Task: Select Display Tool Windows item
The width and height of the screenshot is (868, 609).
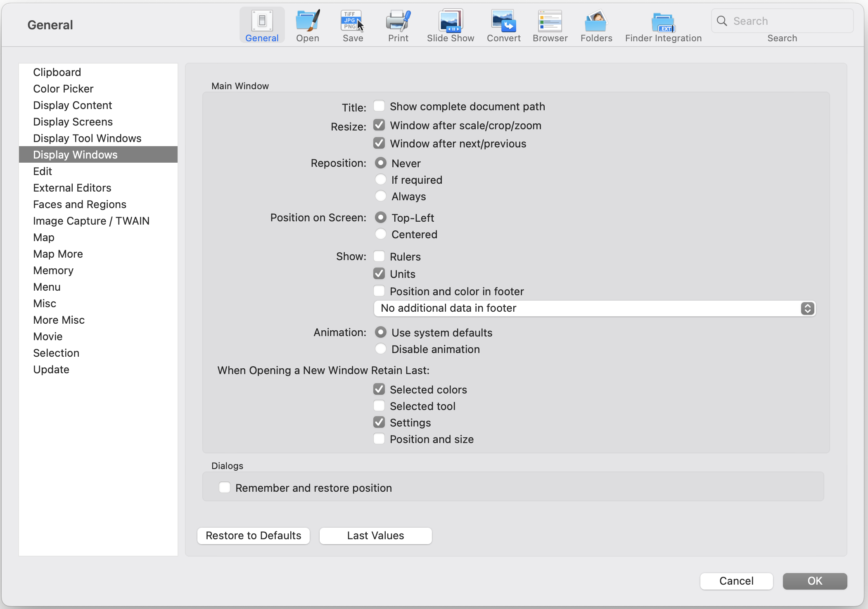Action: [x=98, y=138]
